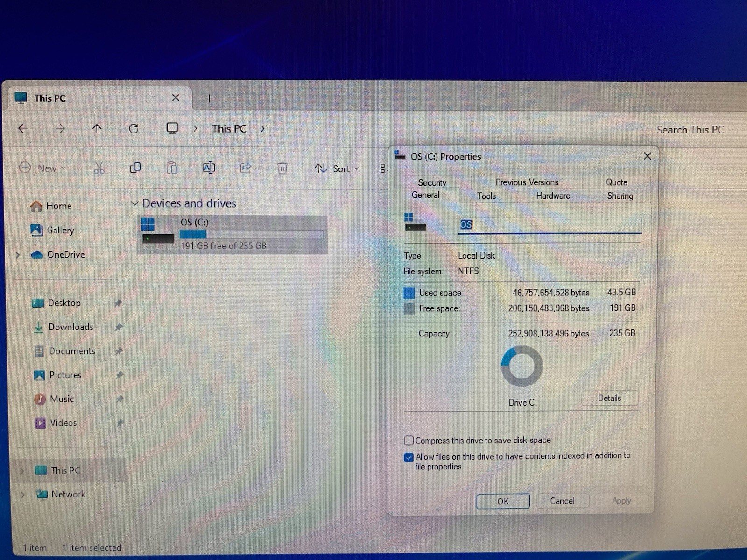Screen dimensions: 747x560
Task: Click the Gallery icon in sidebar
Action: pos(36,230)
